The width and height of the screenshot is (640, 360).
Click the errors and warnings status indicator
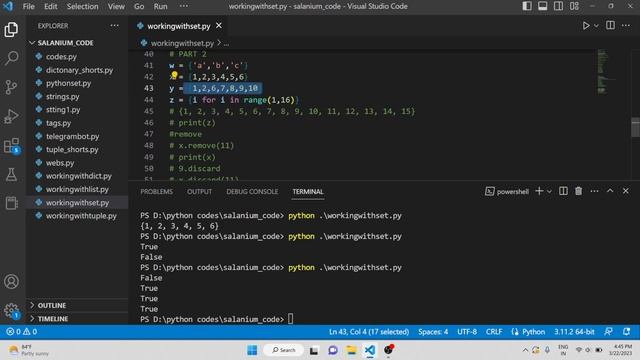pyautogui.click(x=22, y=332)
